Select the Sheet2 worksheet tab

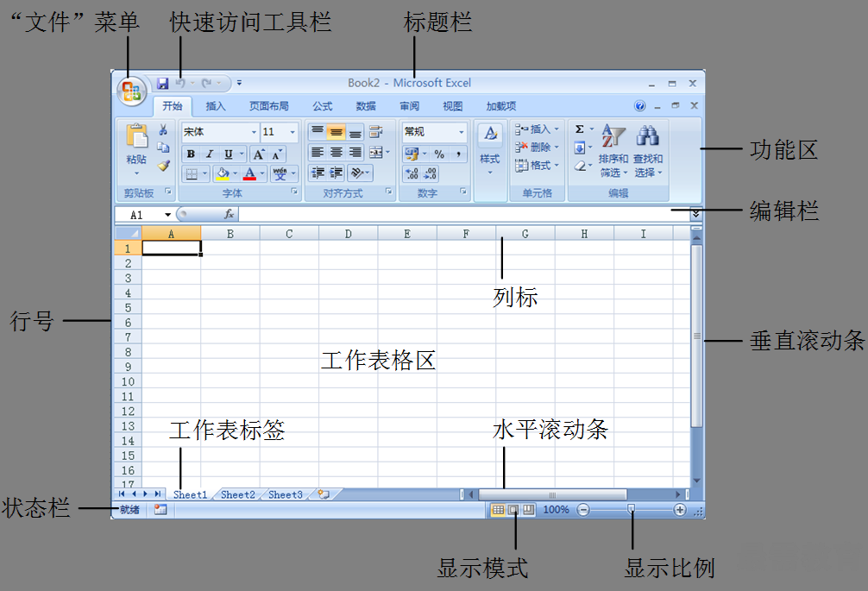pyautogui.click(x=237, y=494)
